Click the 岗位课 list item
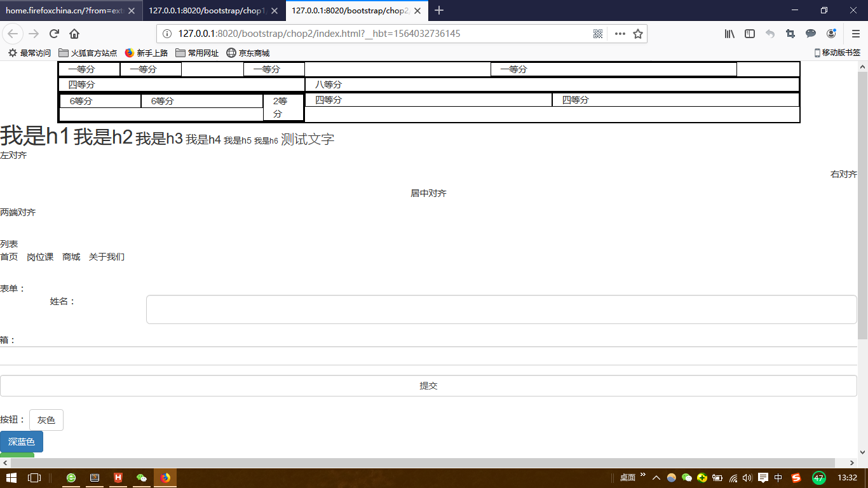This screenshot has height=488, width=868. click(x=40, y=257)
